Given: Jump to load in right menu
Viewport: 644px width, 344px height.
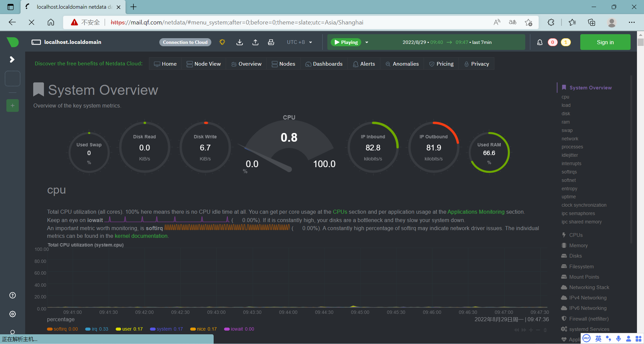Looking at the screenshot, I should click(566, 105).
